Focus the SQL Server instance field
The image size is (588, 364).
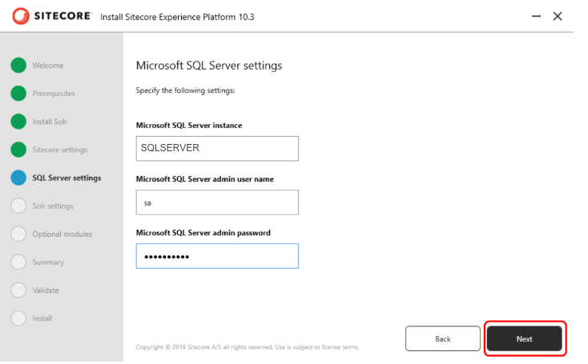(x=217, y=148)
